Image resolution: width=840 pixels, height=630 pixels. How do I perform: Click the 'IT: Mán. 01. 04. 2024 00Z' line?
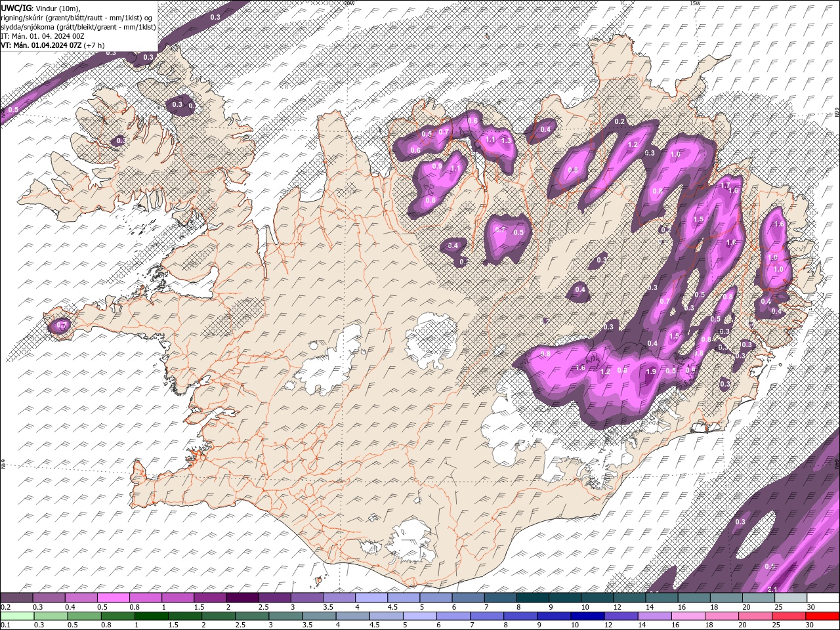pyautogui.click(x=42, y=35)
